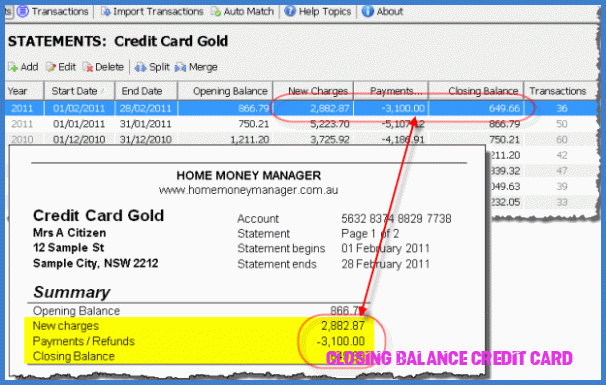
Task: Click the About info icon
Action: 368,11
